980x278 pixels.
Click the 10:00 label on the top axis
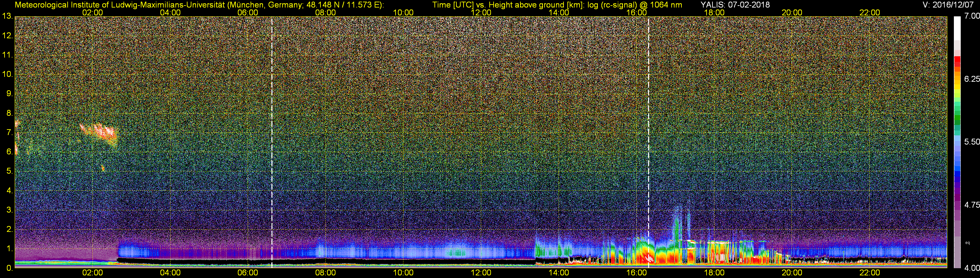(403, 12)
